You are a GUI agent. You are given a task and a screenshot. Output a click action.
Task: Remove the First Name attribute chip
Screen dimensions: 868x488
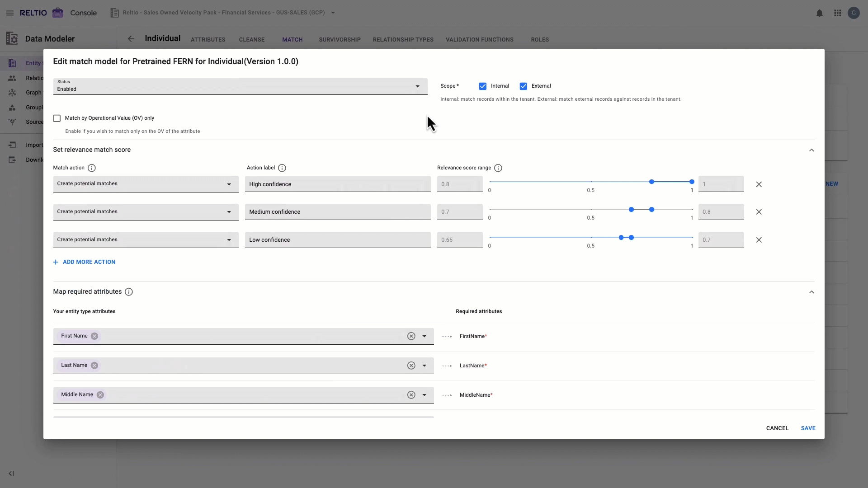click(x=94, y=336)
